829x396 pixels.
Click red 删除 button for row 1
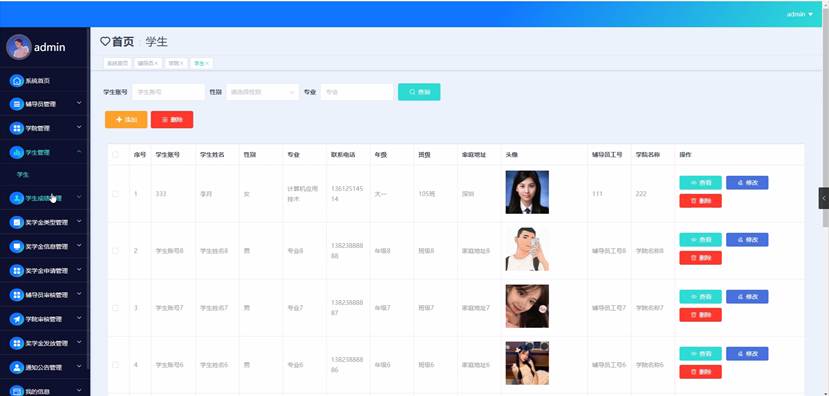click(700, 201)
